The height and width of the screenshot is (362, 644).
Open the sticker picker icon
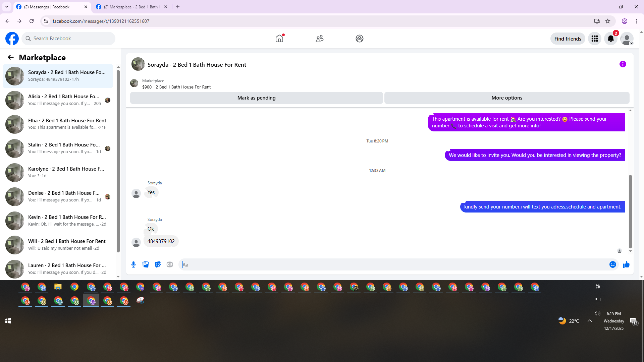point(158,264)
